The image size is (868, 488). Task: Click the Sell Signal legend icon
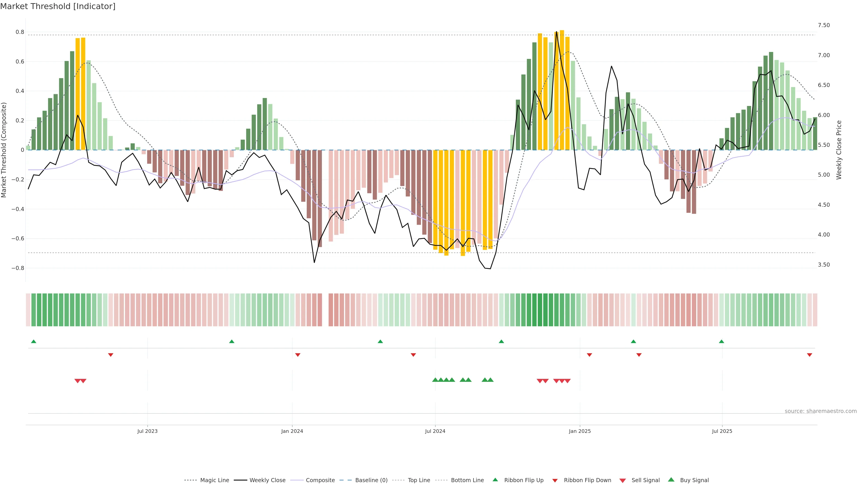point(623,480)
